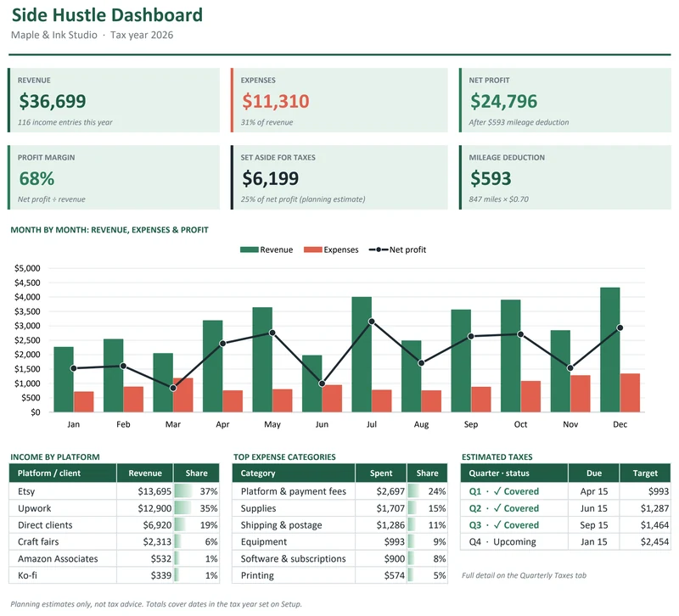679x616 pixels.
Task: Select the December revenue bar
Action: coord(610,350)
